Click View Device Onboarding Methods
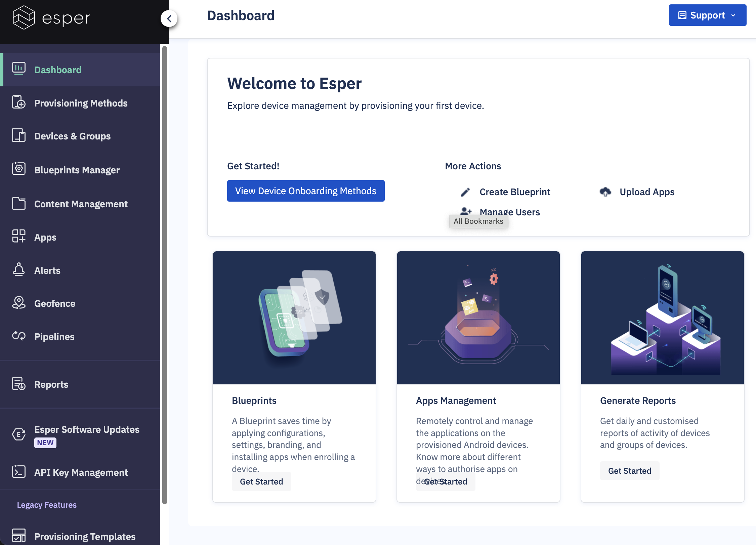This screenshot has width=756, height=545. pos(305,191)
